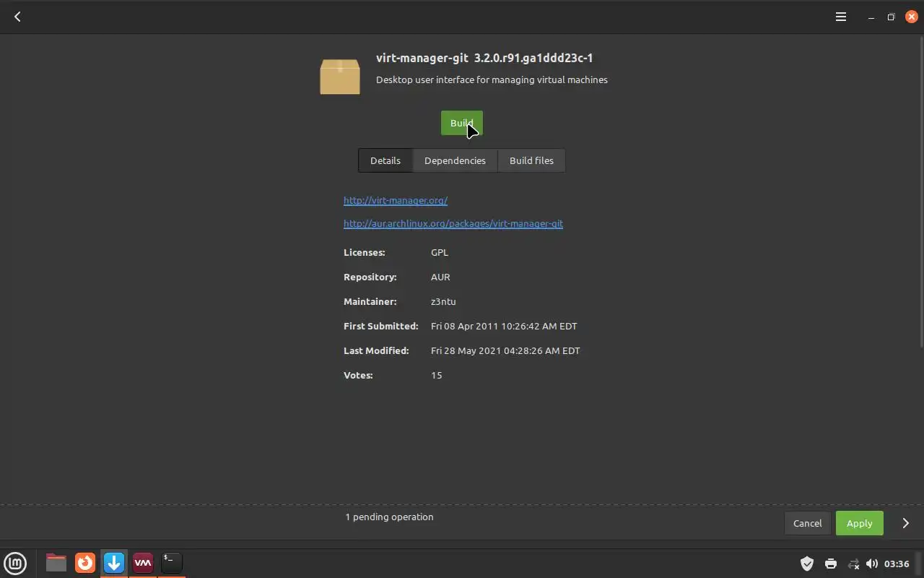
Task: Open the Linux Mint start menu
Action: 15,562
